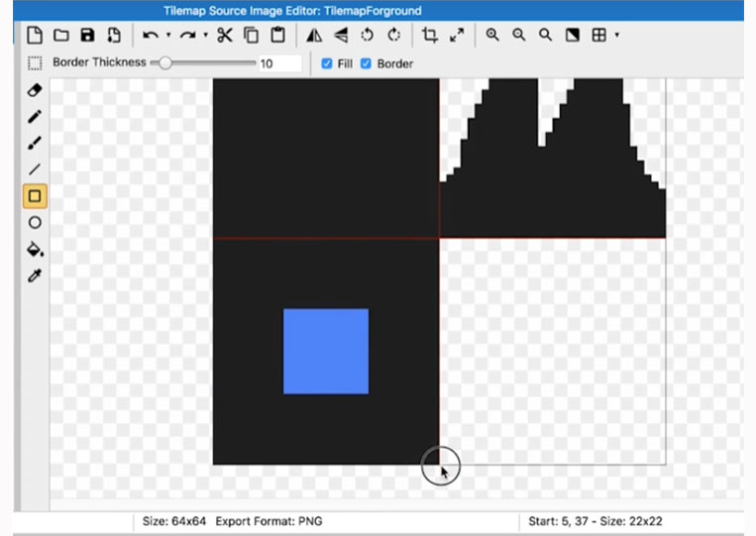The width and height of the screenshot is (756, 536).
Task: Select the Rectangle shape tool
Action: click(35, 196)
